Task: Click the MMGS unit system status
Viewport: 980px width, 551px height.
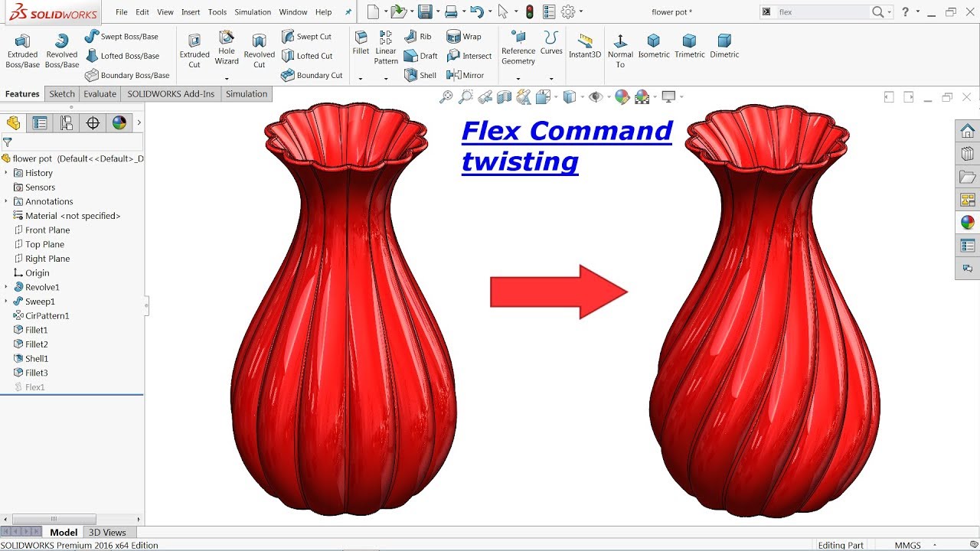Action: [907, 546]
